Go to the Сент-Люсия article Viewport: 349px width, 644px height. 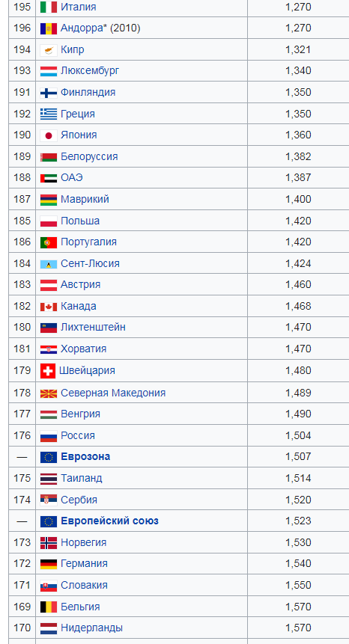coord(90,264)
